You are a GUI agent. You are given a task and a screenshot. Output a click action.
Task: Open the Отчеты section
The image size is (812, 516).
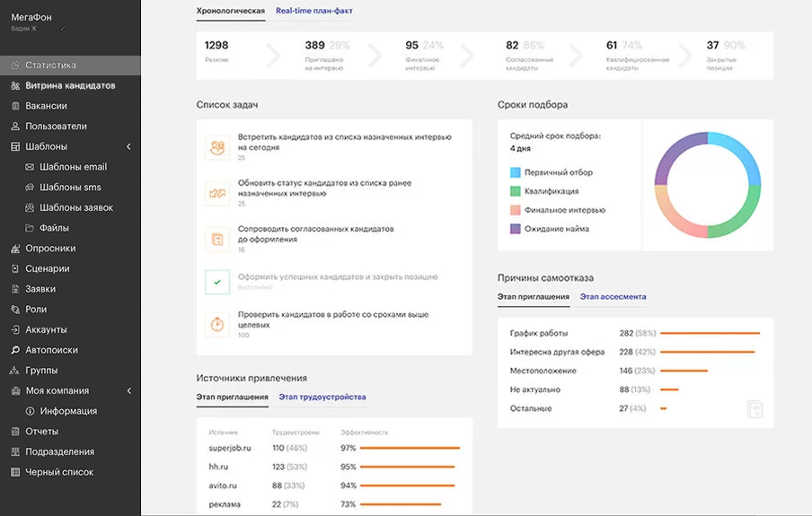(x=70, y=431)
